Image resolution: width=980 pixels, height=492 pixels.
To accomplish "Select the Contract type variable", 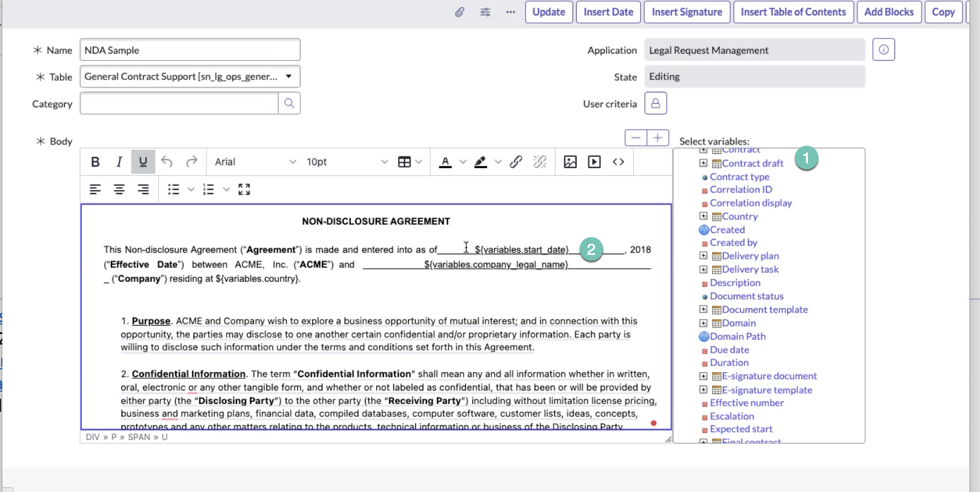I will (739, 176).
